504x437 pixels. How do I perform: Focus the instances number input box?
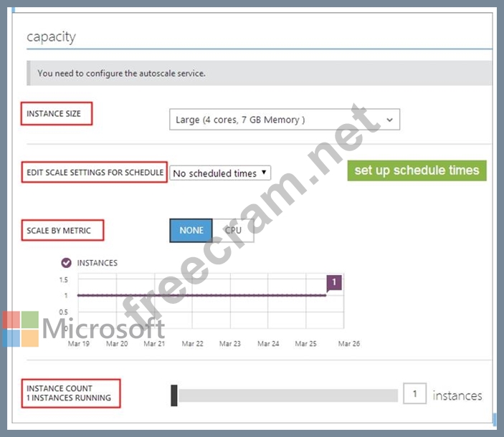tap(415, 395)
